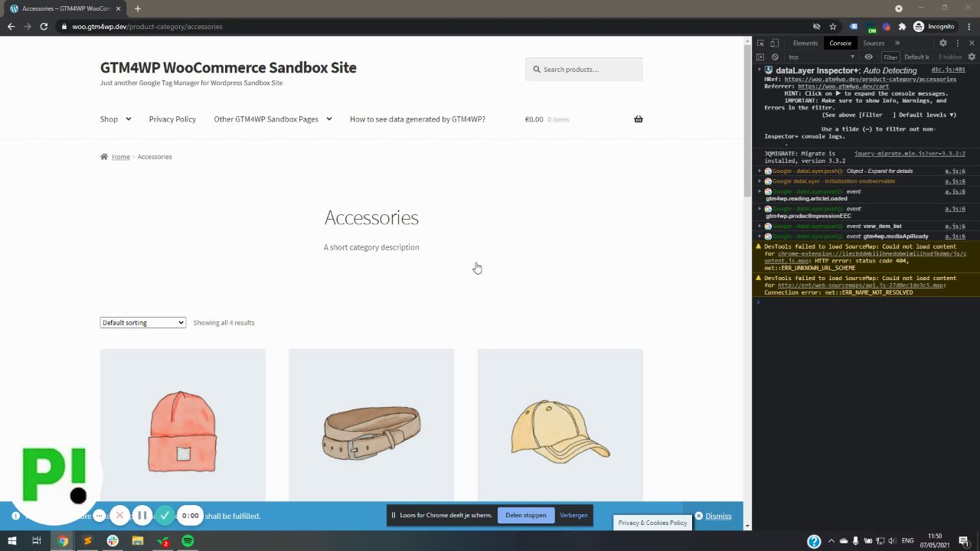The image size is (980, 551).
Task: Click the blue extension icon beside the star
Action: pos(854,26)
